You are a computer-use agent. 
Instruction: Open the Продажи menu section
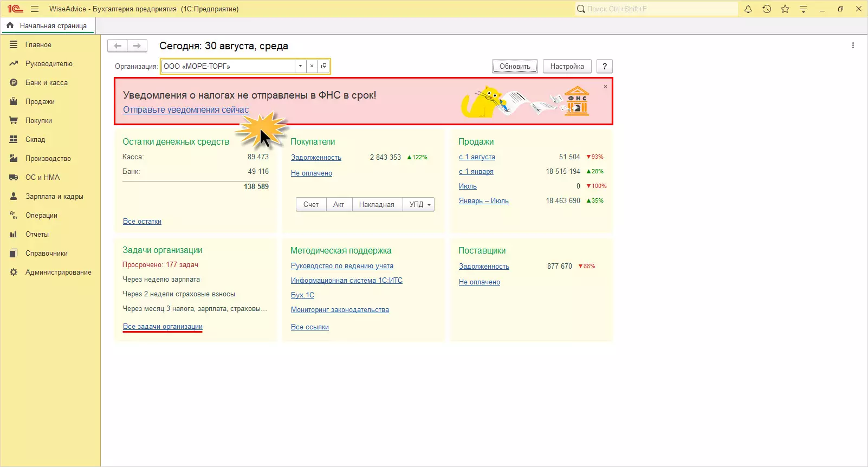40,102
